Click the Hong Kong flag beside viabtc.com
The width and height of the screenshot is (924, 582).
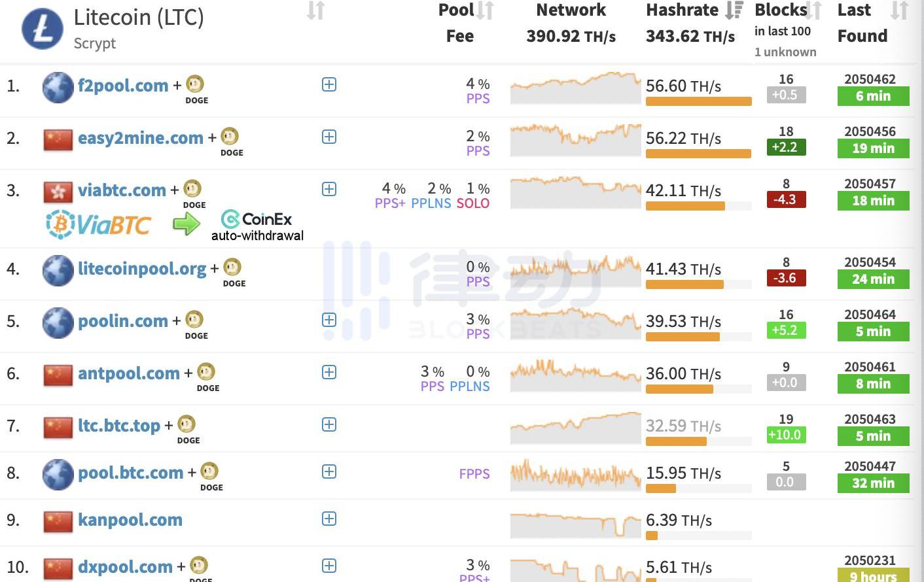[58, 192]
